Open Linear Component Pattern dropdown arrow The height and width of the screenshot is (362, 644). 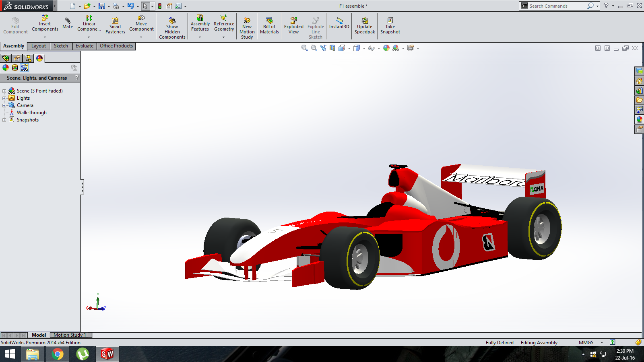coord(89,37)
